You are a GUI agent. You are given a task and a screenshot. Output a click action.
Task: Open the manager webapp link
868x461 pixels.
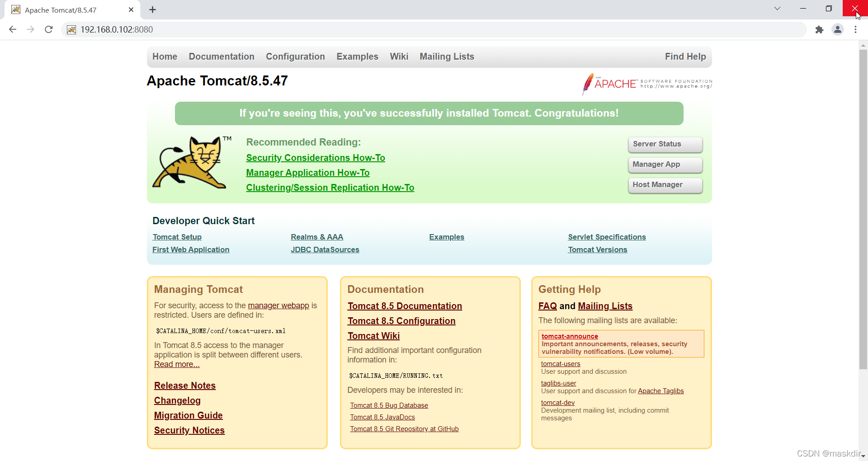tap(278, 306)
